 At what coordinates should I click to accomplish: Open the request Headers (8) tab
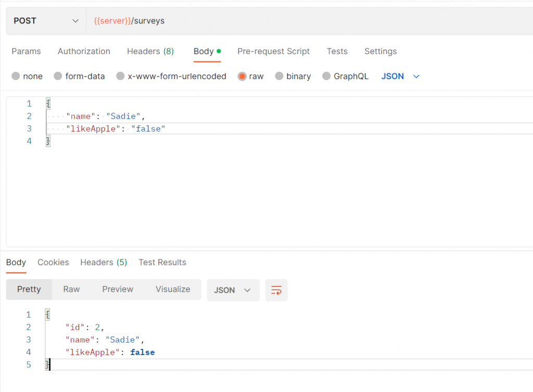150,51
